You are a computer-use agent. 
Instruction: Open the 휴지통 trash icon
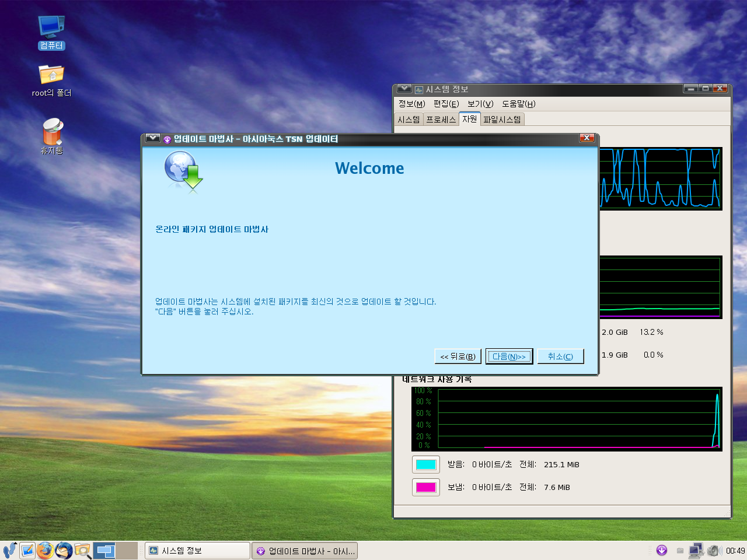click(x=52, y=136)
